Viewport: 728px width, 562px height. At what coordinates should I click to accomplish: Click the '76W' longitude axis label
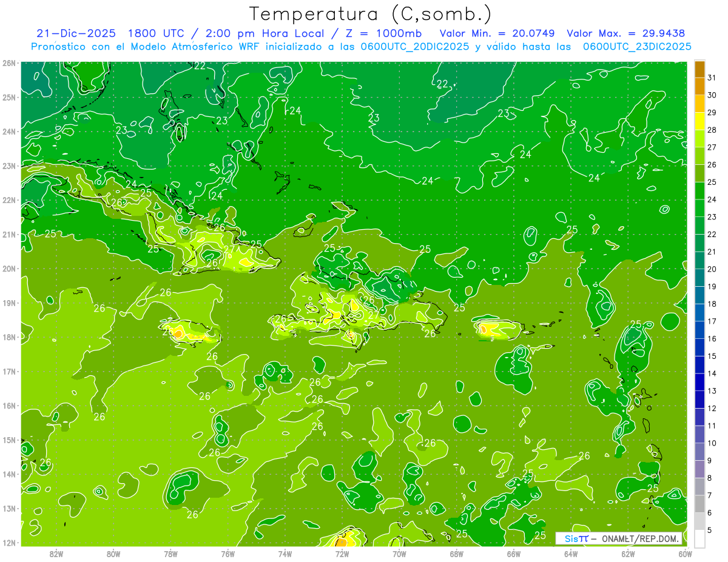pos(227,554)
